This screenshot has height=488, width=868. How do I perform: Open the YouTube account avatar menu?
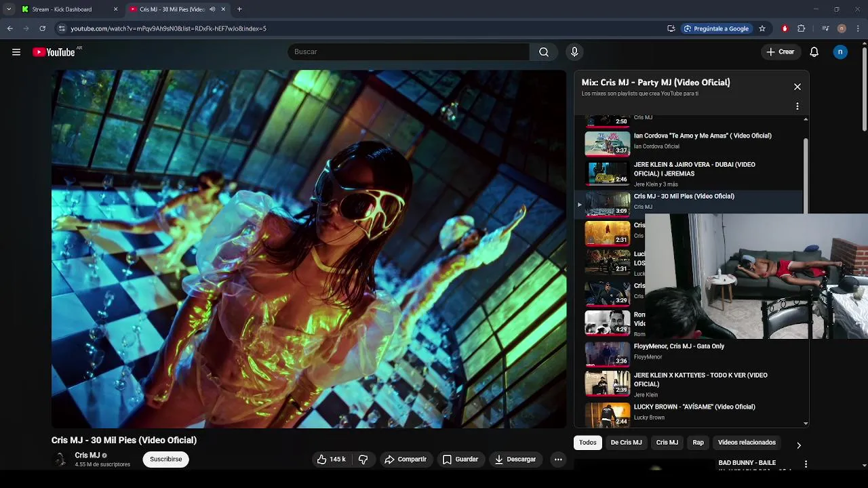pos(840,52)
